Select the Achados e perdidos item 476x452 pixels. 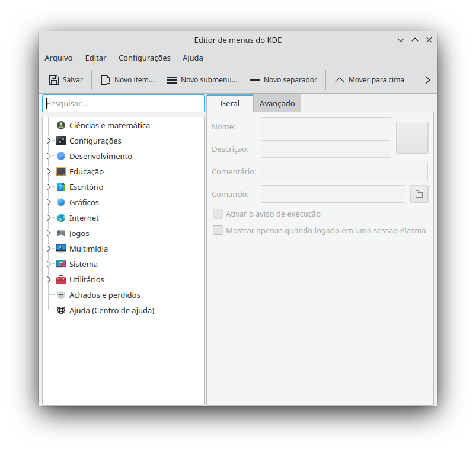pos(104,295)
